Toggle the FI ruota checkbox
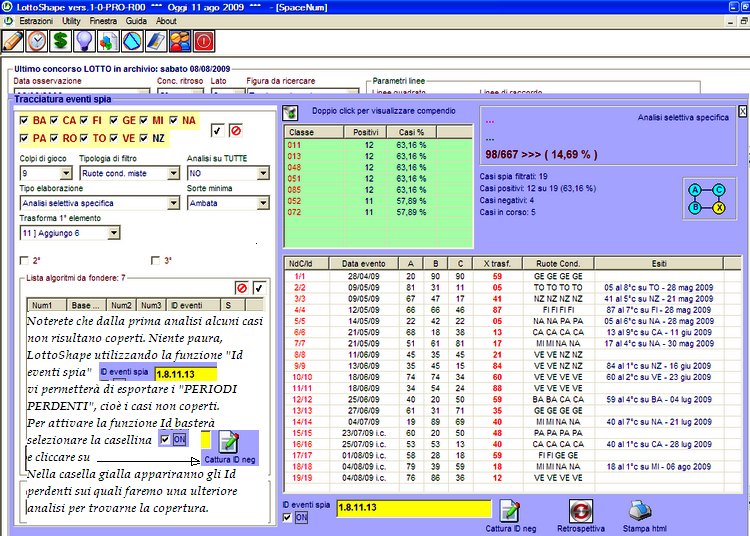The height and width of the screenshot is (536, 750). click(84, 120)
